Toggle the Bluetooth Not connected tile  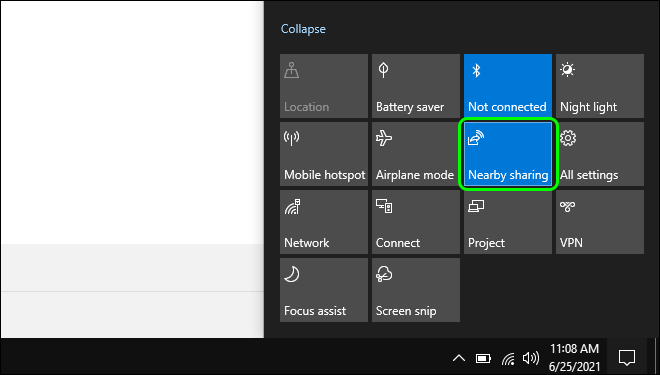(x=508, y=86)
